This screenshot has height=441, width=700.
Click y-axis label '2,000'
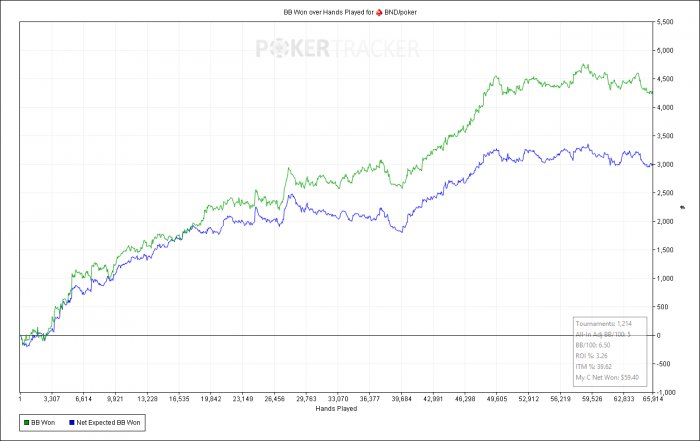coord(665,221)
